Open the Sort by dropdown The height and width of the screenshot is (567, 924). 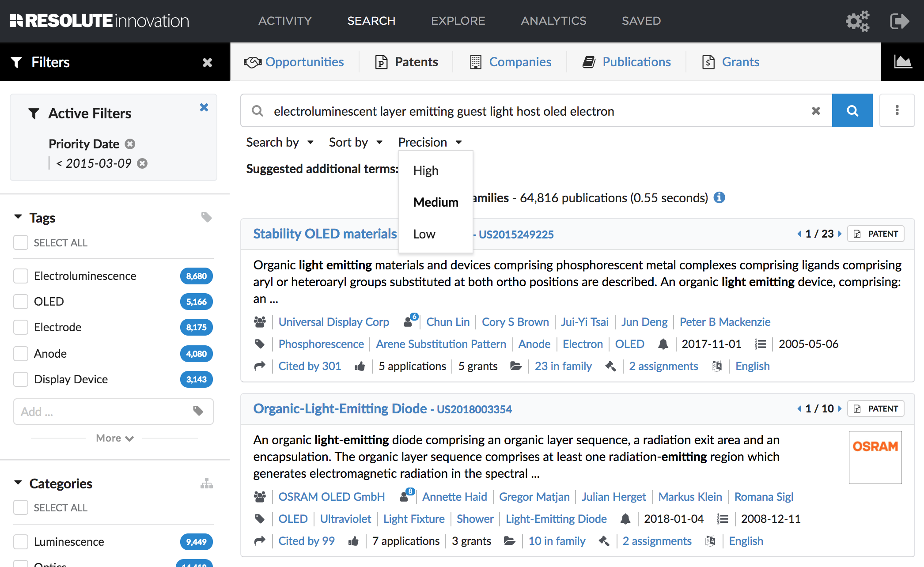pos(356,142)
